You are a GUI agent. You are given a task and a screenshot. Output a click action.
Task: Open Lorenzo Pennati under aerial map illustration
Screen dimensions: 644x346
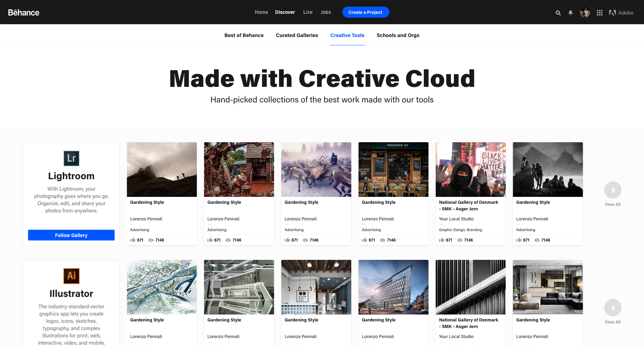(146, 337)
